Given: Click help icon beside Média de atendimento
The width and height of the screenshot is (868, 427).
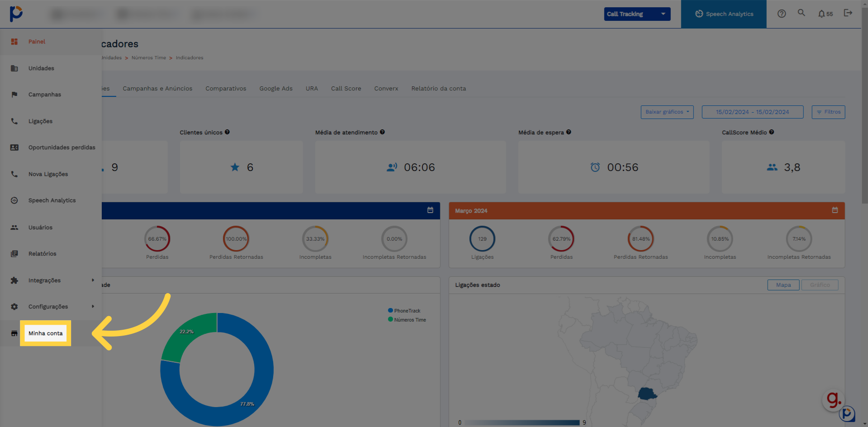Looking at the screenshot, I should (382, 132).
